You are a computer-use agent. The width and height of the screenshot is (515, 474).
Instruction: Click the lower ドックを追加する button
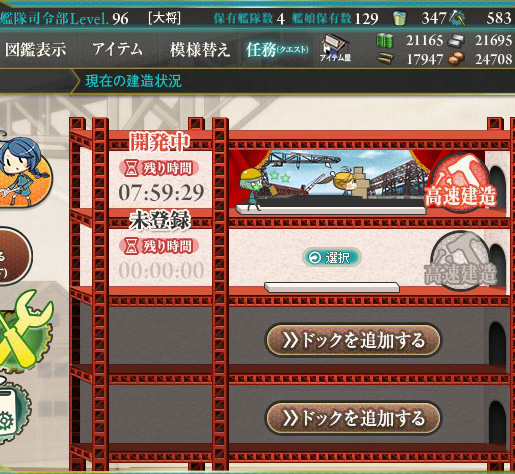click(353, 418)
